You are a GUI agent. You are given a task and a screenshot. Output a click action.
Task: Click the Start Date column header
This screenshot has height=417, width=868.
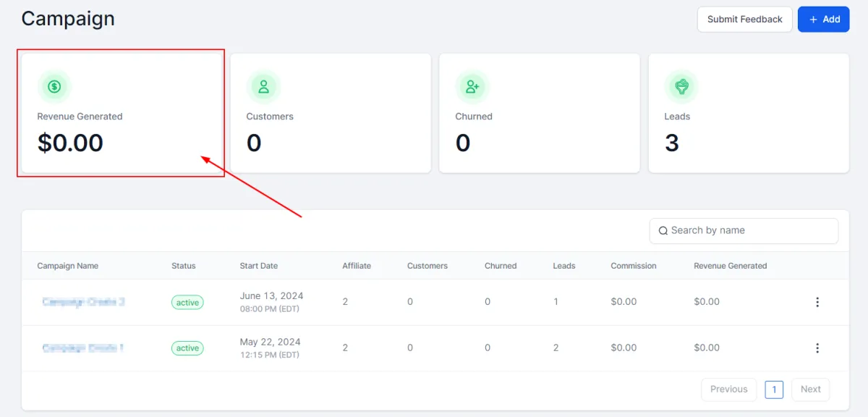(259, 266)
